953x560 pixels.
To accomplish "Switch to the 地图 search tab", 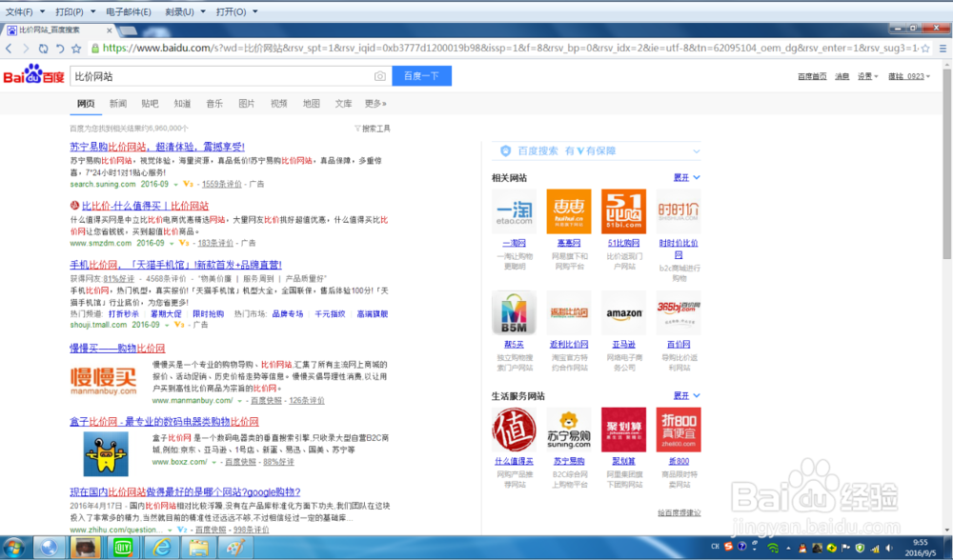I will click(312, 103).
